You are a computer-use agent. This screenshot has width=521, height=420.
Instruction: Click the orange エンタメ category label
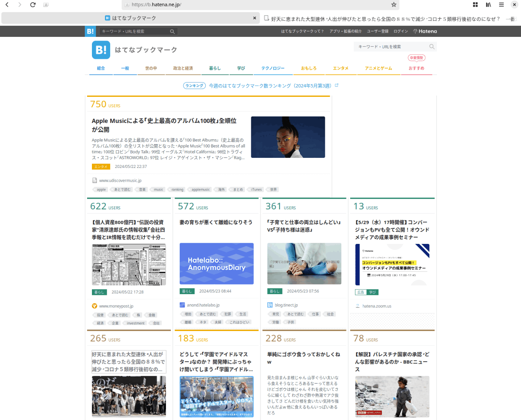click(101, 166)
